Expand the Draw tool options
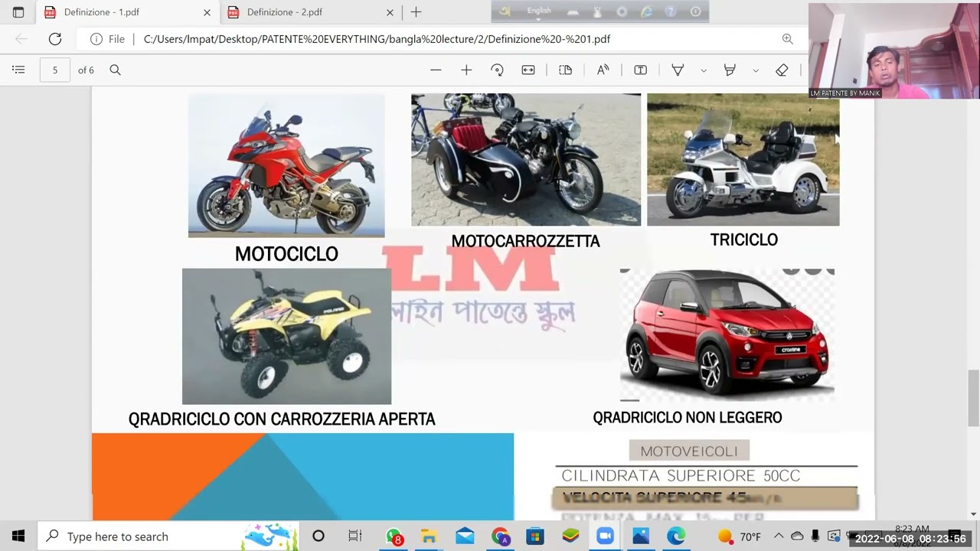Screen dimensions: 980x551 point(703,70)
